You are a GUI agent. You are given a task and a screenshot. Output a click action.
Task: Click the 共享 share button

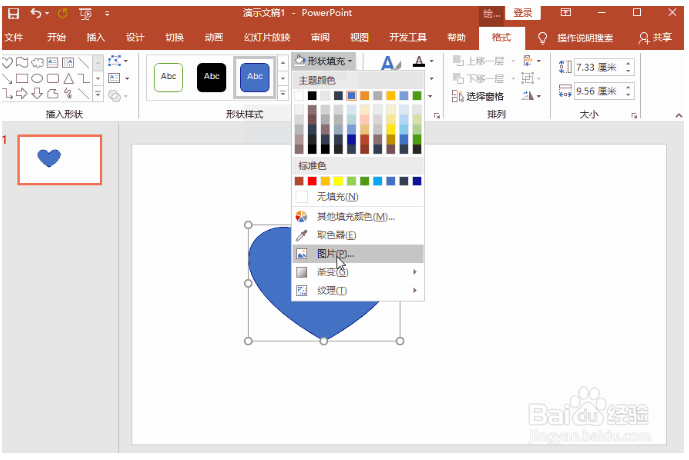[655, 38]
